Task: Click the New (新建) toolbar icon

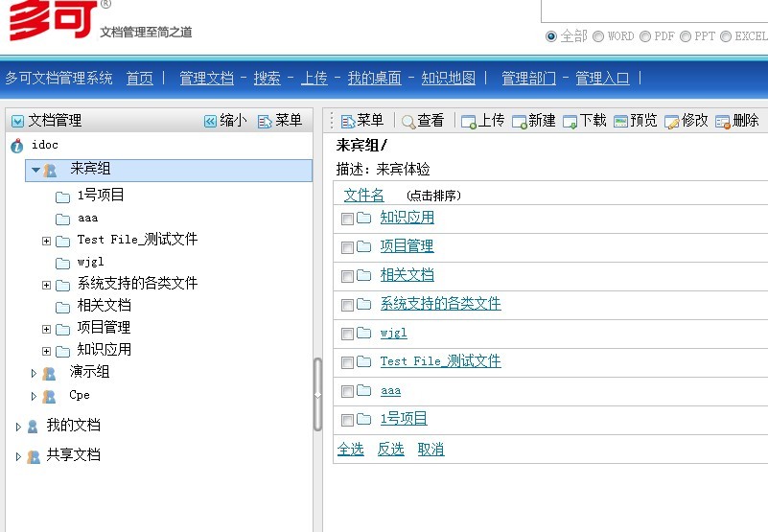Action: point(520,121)
